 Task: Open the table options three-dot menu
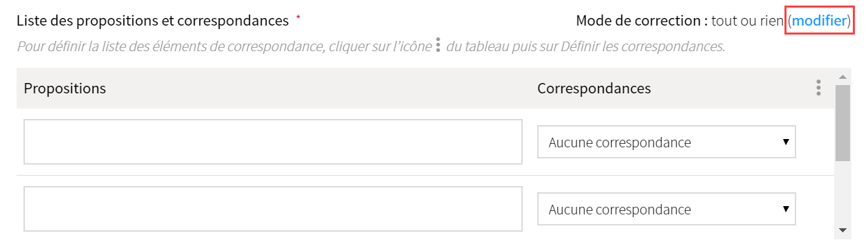pos(818,88)
